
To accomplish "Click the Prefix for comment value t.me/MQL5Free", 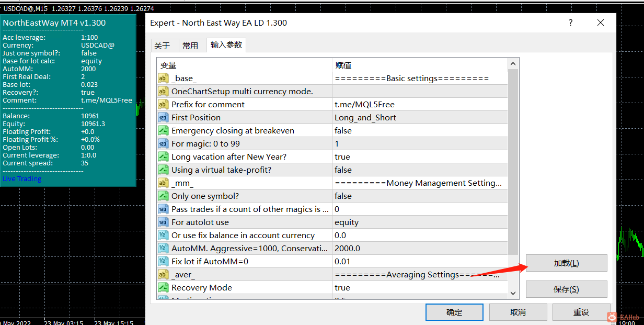I will click(420, 105).
